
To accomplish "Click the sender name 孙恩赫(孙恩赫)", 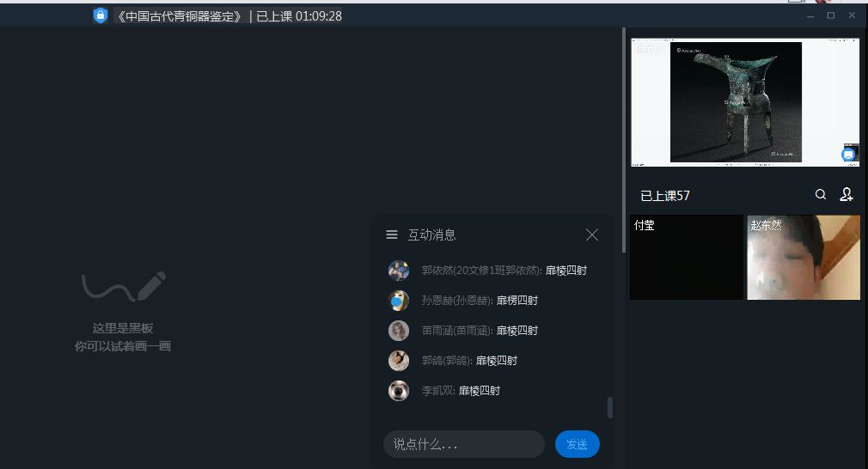I will (x=457, y=301).
